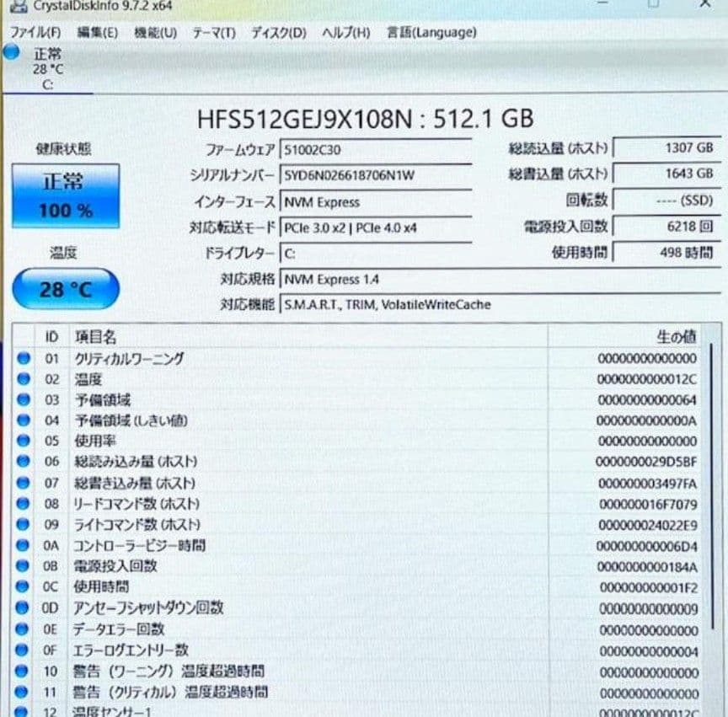This screenshot has height=717, width=728.
Task: Click the status icon for row 11 クリティカル 温度超過時間
Action: pos(21,692)
